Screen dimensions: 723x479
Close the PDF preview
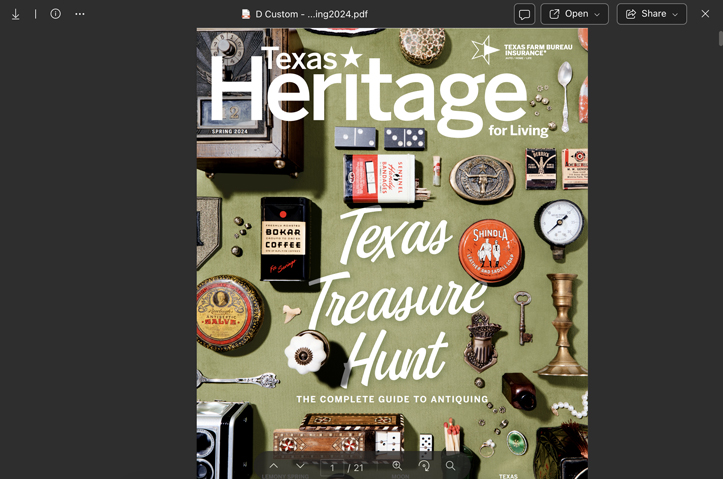pyautogui.click(x=705, y=14)
